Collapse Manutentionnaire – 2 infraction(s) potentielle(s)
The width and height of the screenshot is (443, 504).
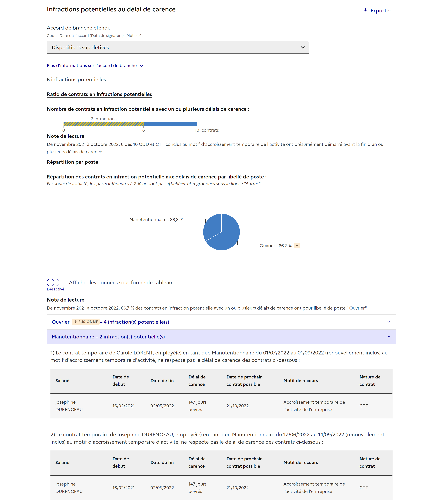click(x=108, y=337)
